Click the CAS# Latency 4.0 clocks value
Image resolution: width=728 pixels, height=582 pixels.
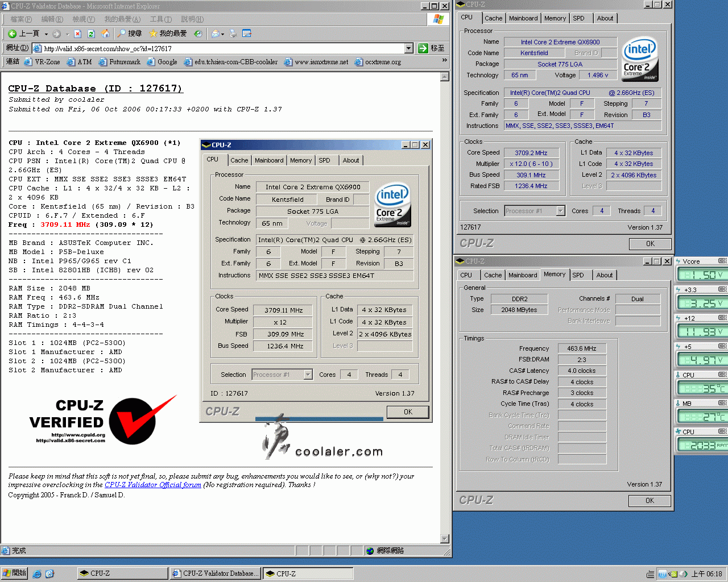click(x=582, y=371)
